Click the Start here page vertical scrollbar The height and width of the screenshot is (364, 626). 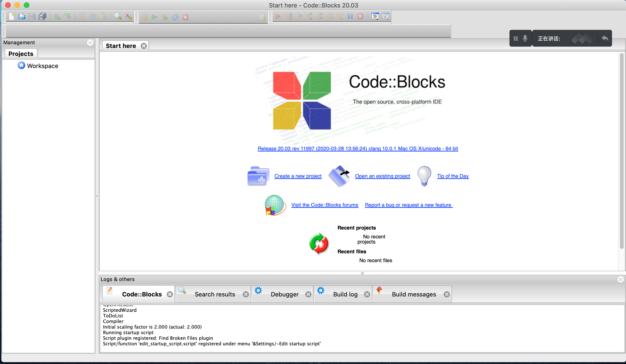(622, 151)
